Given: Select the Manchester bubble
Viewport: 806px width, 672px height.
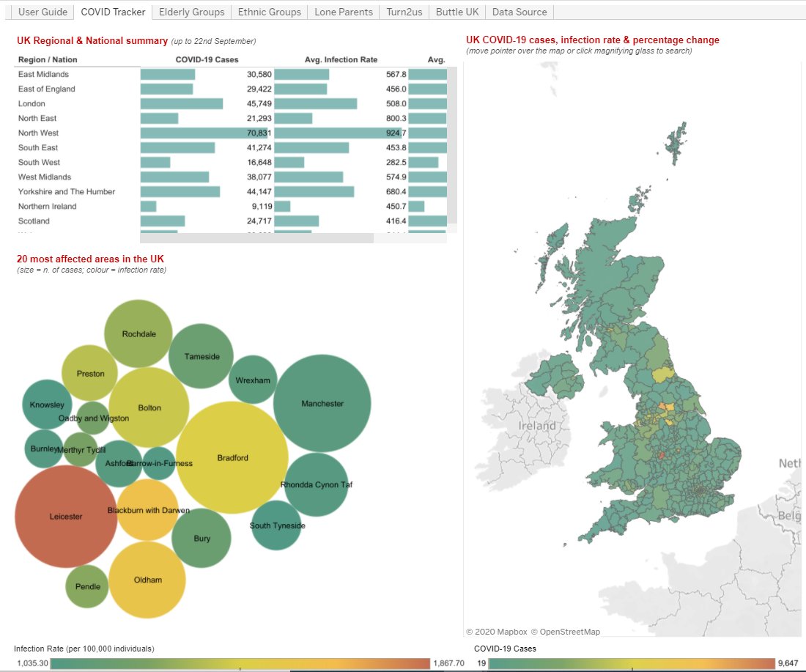Looking at the screenshot, I should [322, 402].
